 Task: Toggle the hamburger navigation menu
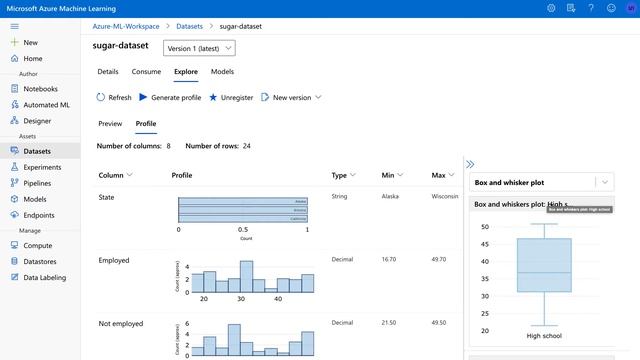15,27
